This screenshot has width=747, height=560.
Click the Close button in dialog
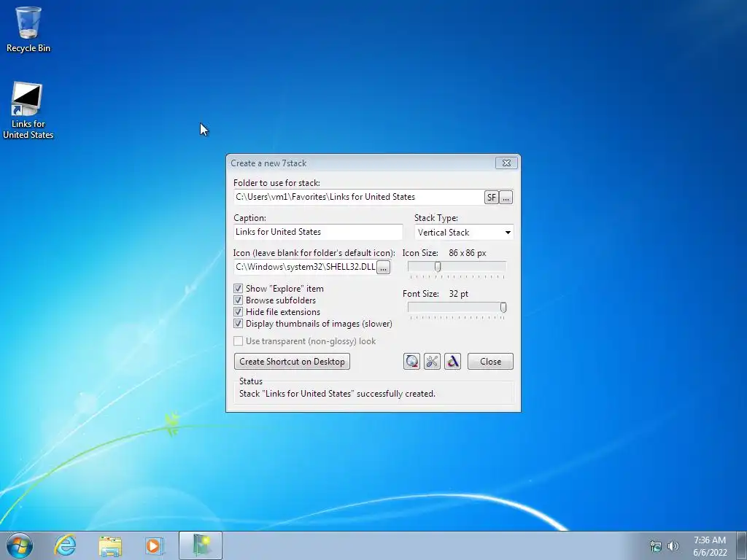point(490,362)
